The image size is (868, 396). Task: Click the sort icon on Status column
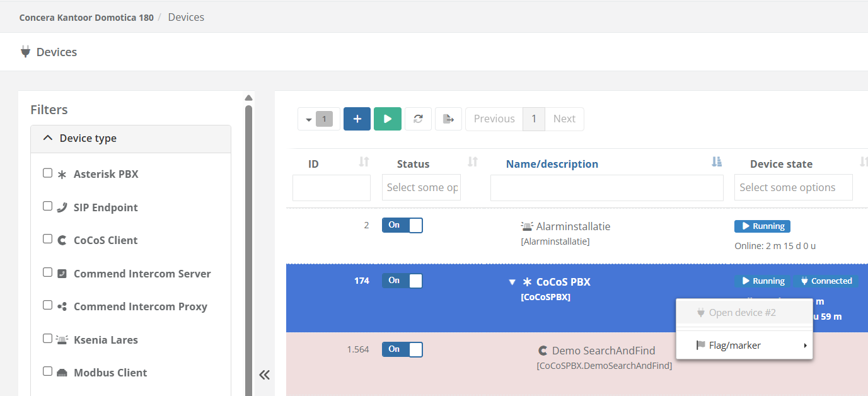pos(472,163)
